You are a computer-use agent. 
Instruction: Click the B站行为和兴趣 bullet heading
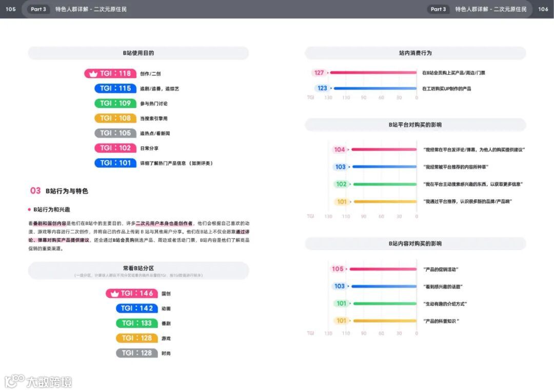pyautogui.click(x=49, y=210)
